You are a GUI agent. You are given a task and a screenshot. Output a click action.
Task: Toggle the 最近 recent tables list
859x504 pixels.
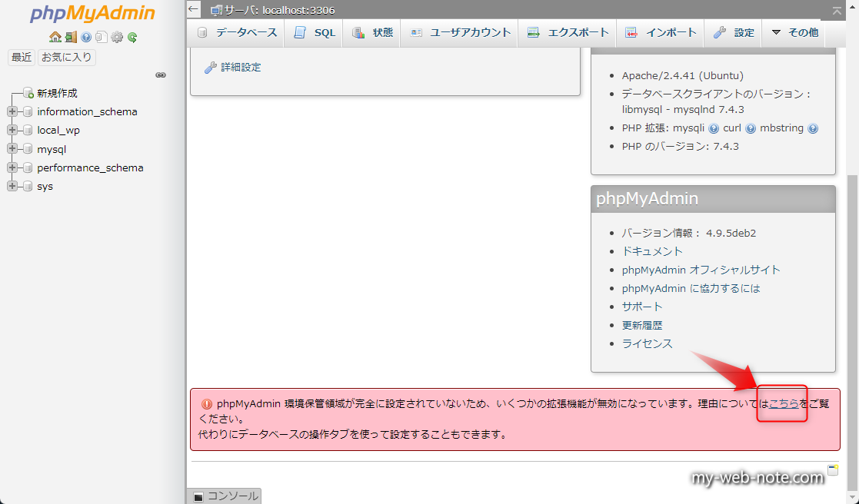click(x=22, y=57)
